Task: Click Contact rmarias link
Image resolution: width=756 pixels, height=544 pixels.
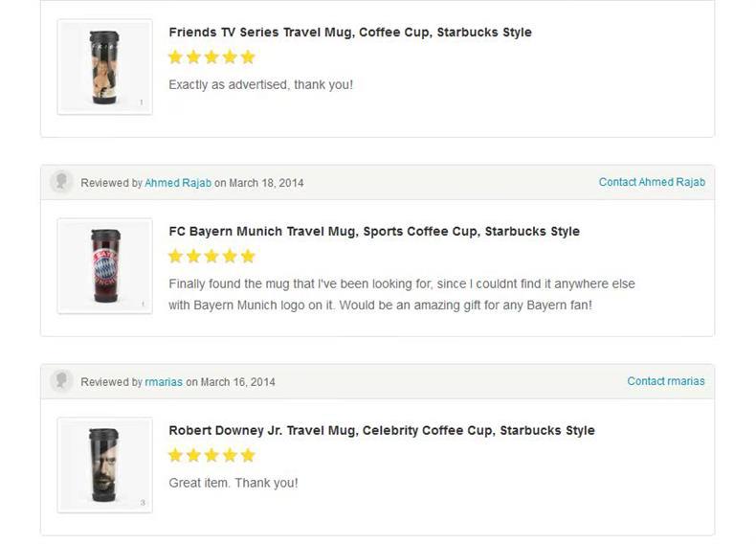Action: (666, 381)
